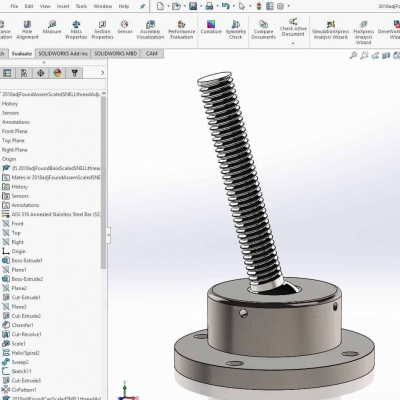Viewport: 400px width, 400px height.
Task: Click the Print icon
Action: tap(209, 6)
